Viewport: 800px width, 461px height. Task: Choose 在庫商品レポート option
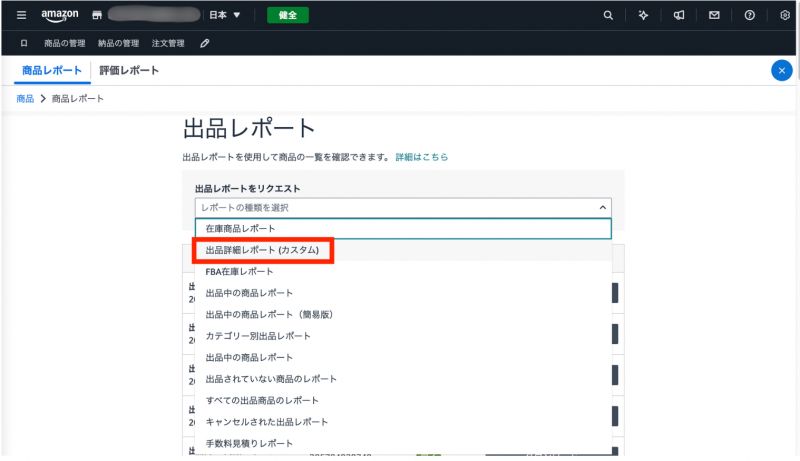(403, 228)
